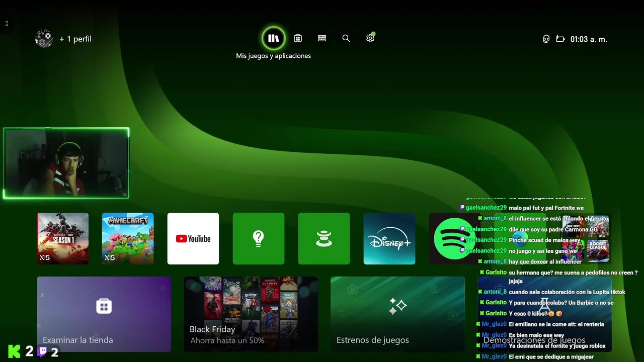Select chat message 'Ya desinstala el fornite y juega roblox'
644x362 pixels.
pos(557,346)
